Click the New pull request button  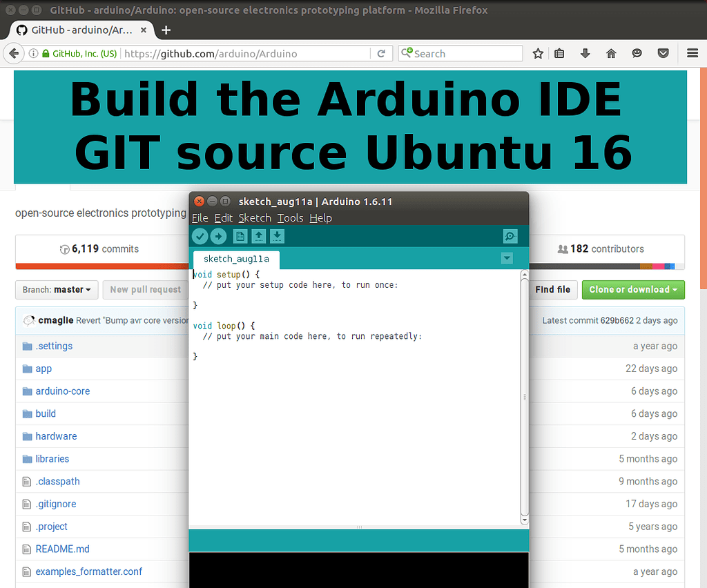(145, 290)
